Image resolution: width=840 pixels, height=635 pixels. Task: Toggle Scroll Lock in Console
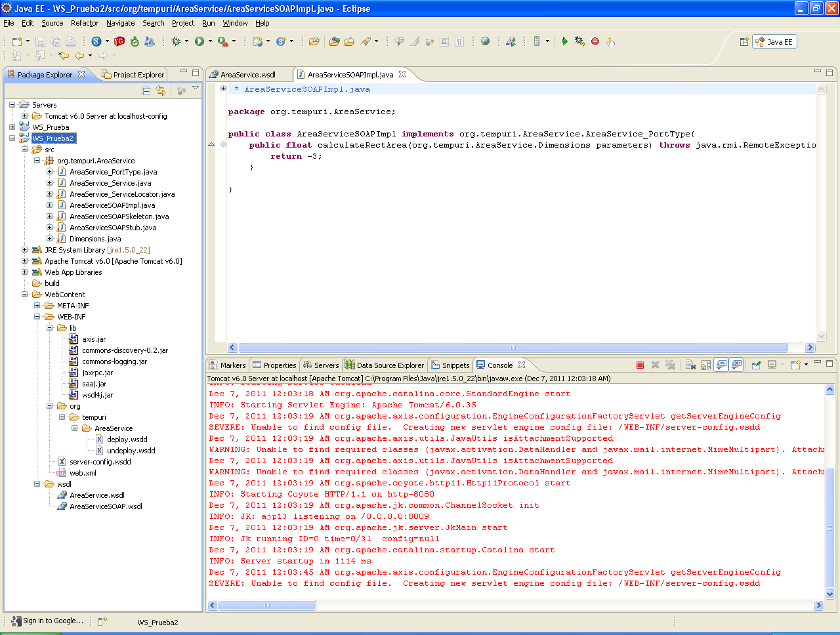tap(705, 365)
